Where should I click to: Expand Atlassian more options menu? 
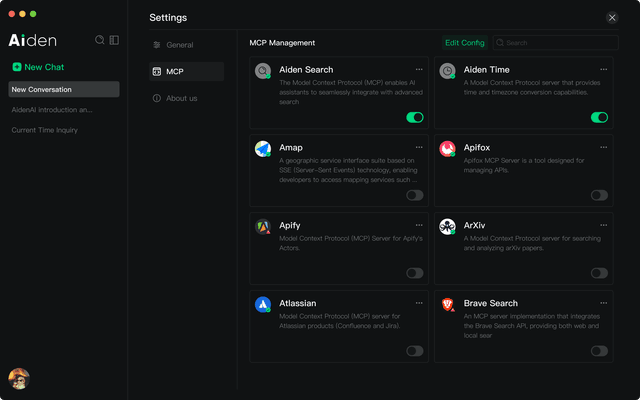tap(419, 303)
